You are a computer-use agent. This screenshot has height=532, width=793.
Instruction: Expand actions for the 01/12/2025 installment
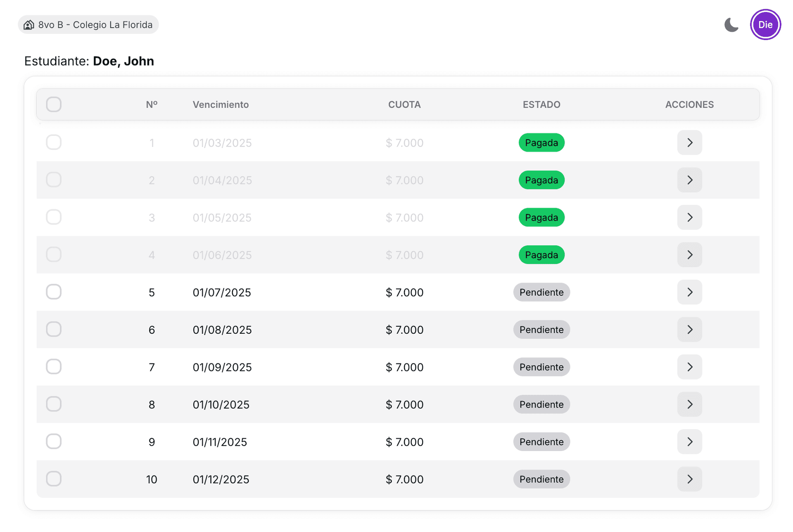click(x=690, y=479)
